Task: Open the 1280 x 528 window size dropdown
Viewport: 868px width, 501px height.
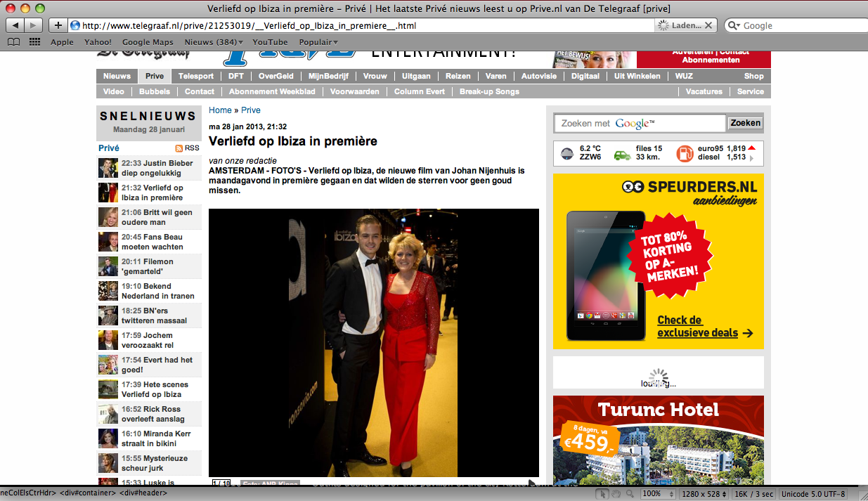Action: (x=703, y=494)
